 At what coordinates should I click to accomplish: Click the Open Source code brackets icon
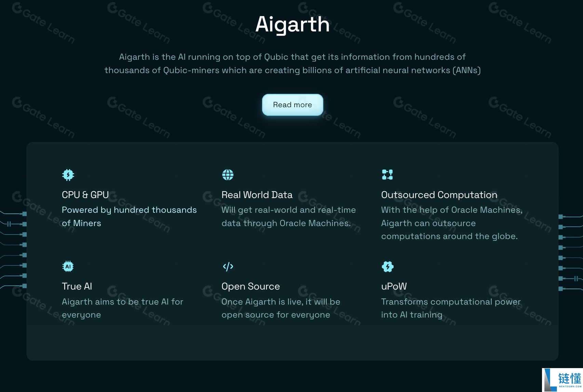click(x=228, y=266)
